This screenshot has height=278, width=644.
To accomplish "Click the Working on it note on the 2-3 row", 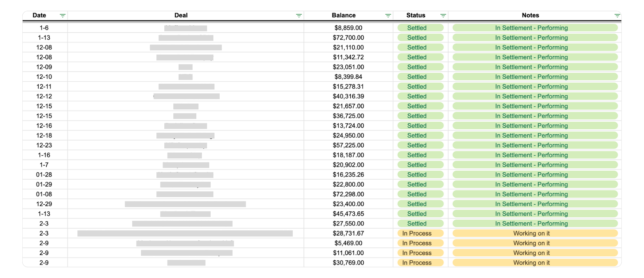I will coord(532,233).
